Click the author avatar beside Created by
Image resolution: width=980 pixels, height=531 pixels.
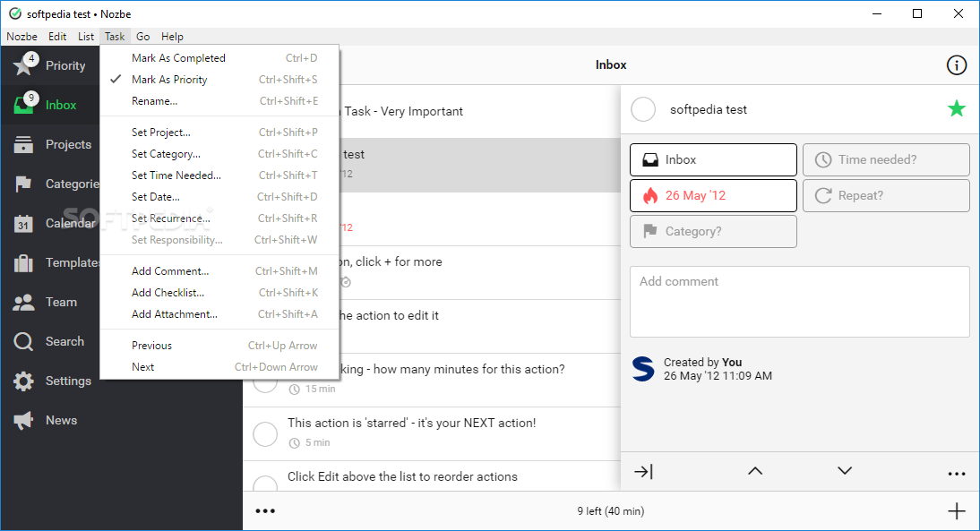643,369
